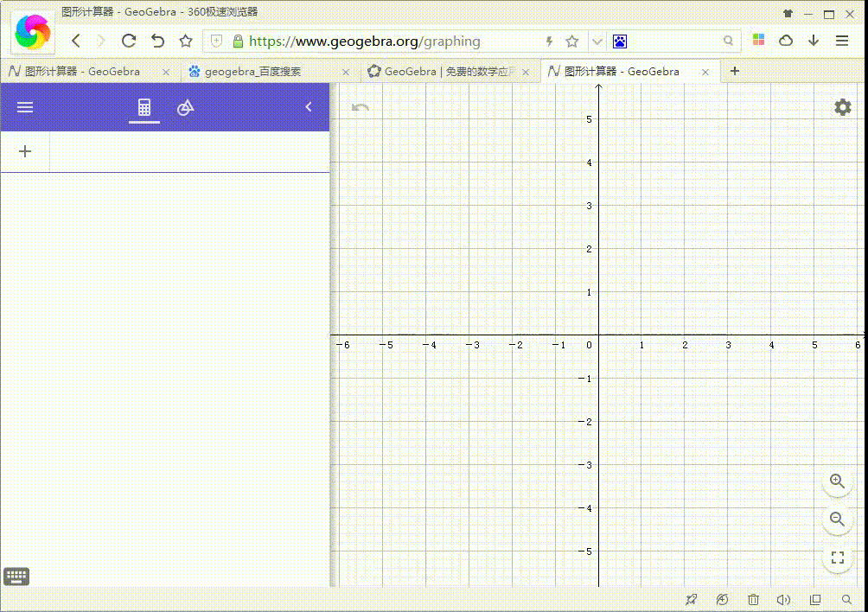The image size is (868, 612).
Task: Choose Baidu paw search engine icon
Action: 620,41
